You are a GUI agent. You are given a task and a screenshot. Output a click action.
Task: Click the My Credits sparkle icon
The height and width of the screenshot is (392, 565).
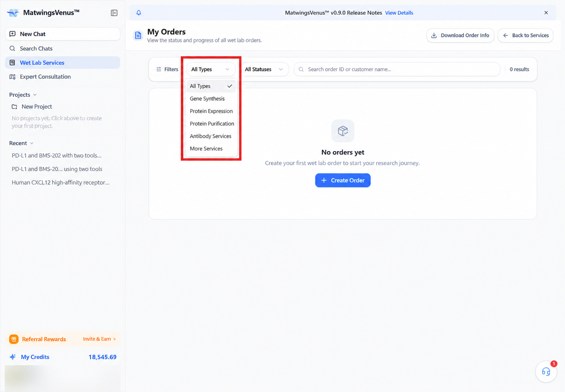pos(13,357)
